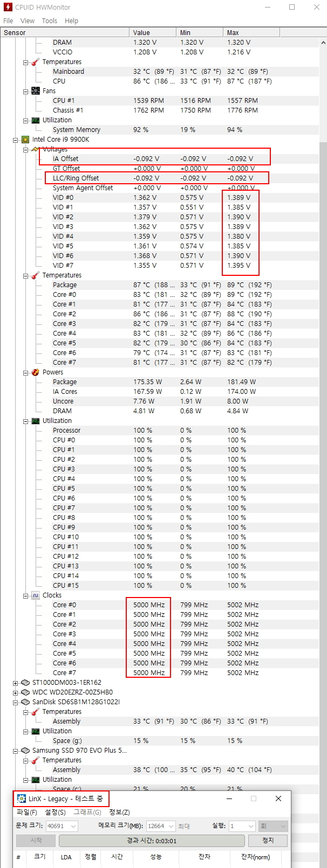Click the ST1000DM003-1ER162 hard drive icon
This screenshot has height=868, width=327.
point(25,683)
